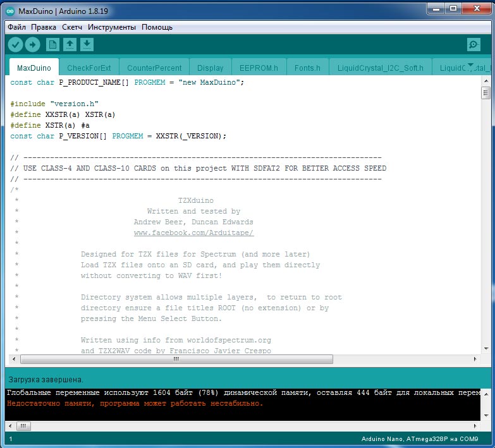Click the 'Глобальные переменные используют' console line

coord(243,393)
